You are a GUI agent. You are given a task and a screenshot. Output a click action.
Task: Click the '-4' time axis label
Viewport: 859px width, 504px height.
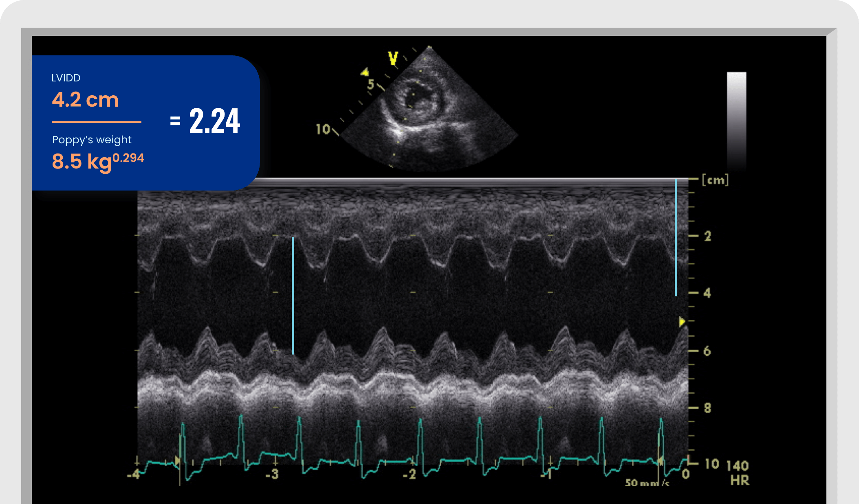[133, 474]
